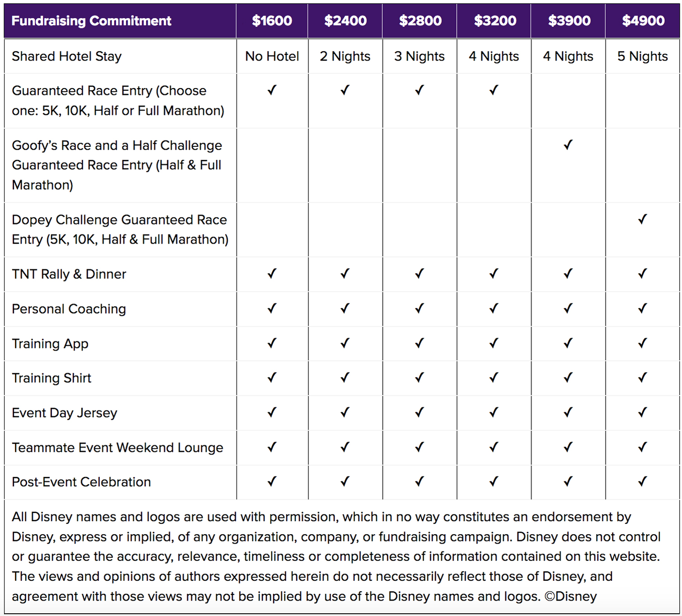Click the No Hotel cell
This screenshot has width=682, height=616.
272,56
